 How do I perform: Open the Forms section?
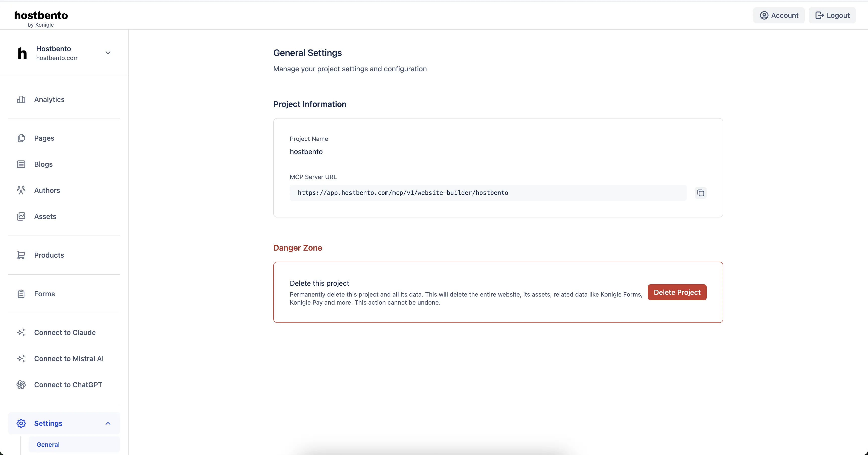[44, 294]
